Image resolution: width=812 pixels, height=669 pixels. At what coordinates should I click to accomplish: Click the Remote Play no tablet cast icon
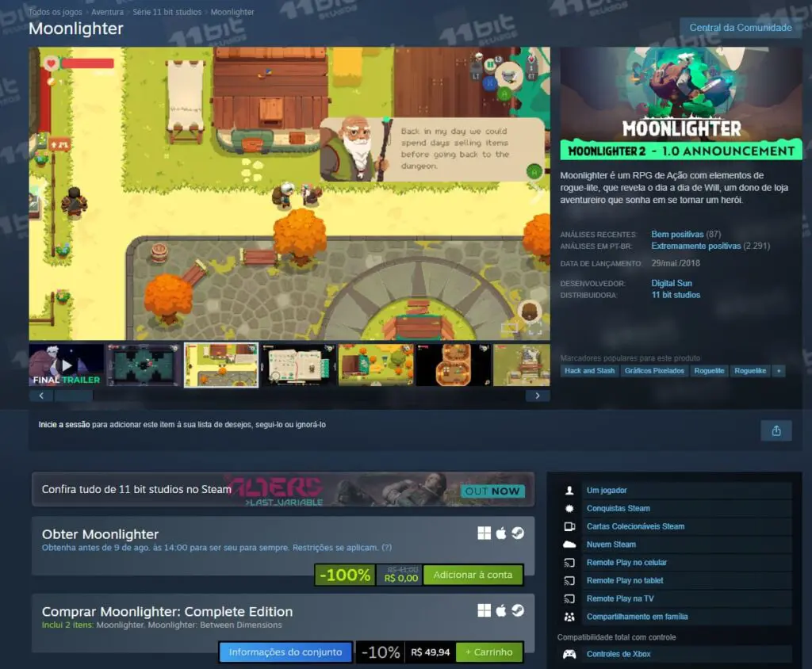point(569,581)
